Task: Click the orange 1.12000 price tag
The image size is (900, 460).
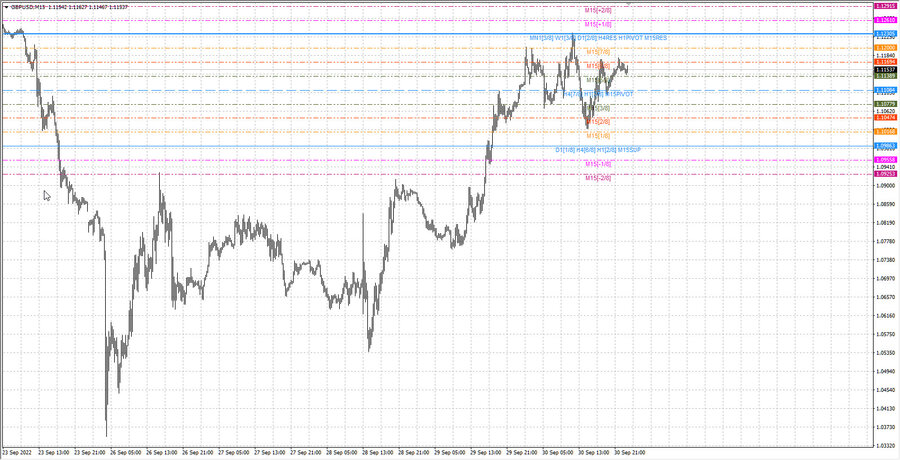Action: click(x=886, y=47)
